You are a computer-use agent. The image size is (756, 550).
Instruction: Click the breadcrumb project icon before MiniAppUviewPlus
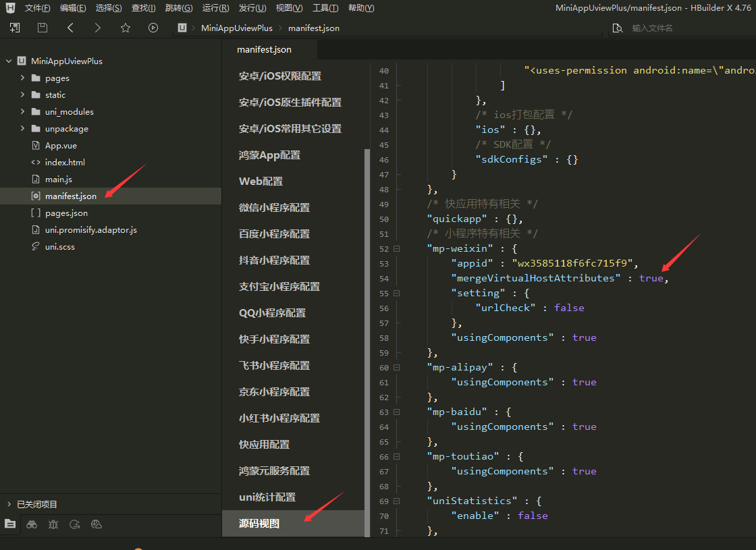coord(182,28)
